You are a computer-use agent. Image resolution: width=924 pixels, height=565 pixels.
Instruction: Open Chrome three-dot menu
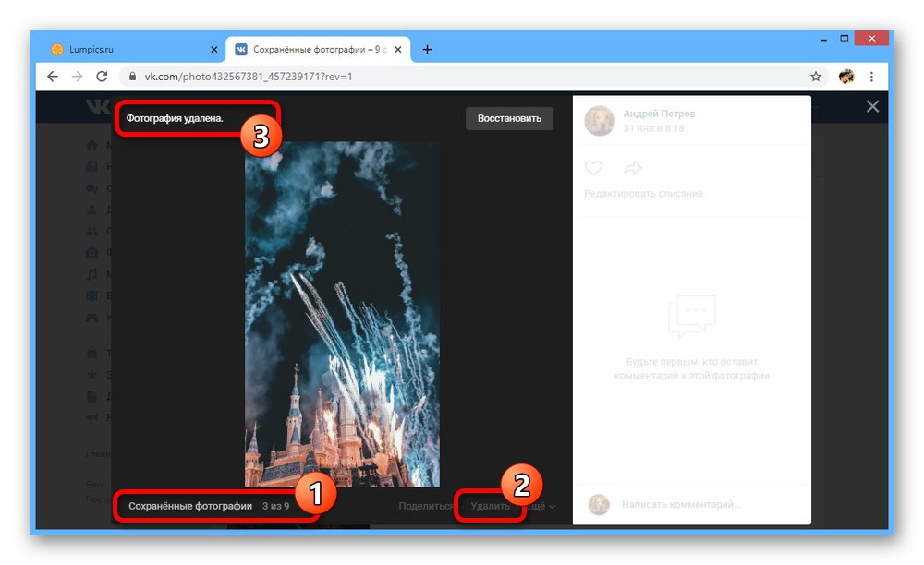click(871, 77)
